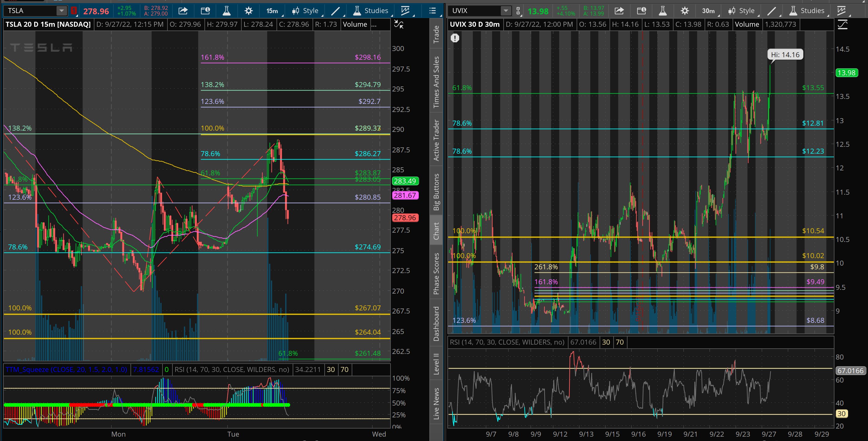This screenshot has height=441, width=868.
Task: Click the $267.07 Fibonacci price label
Action: (x=368, y=308)
